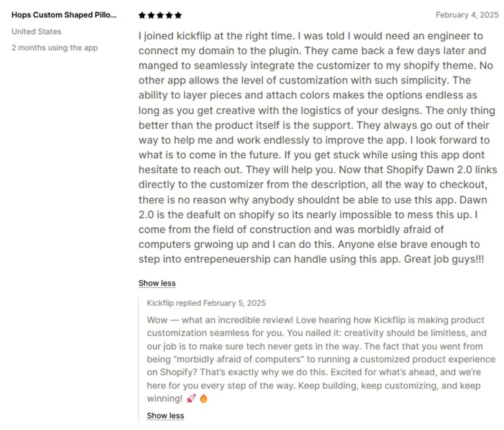Screen dimensions: 504x430
Task: Click the word "winning!" in the reply
Action: (165, 399)
